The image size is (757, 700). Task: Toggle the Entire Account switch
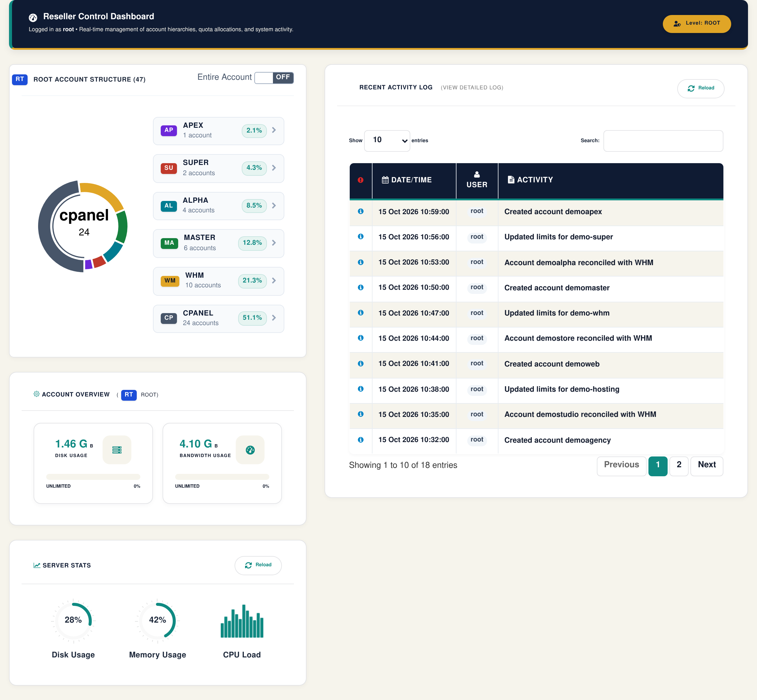tap(274, 78)
